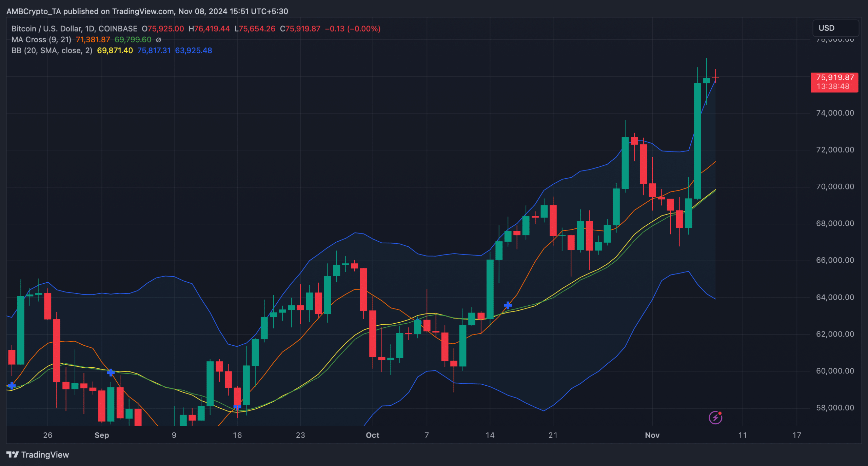Click the Sep date label on the time axis
The image size is (868, 466).
[102, 435]
